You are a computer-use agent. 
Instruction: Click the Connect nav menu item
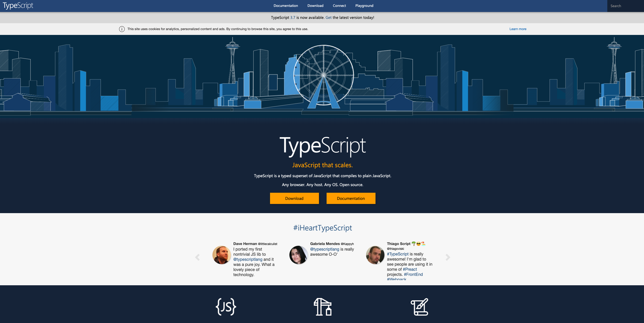coord(340,5)
